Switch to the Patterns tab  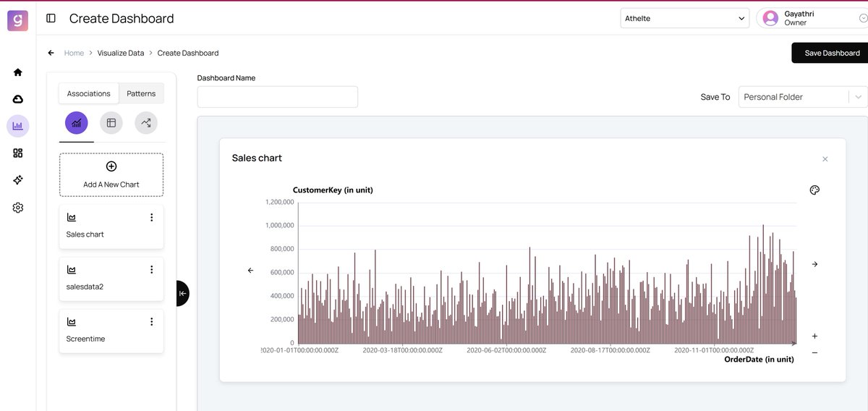pos(141,93)
